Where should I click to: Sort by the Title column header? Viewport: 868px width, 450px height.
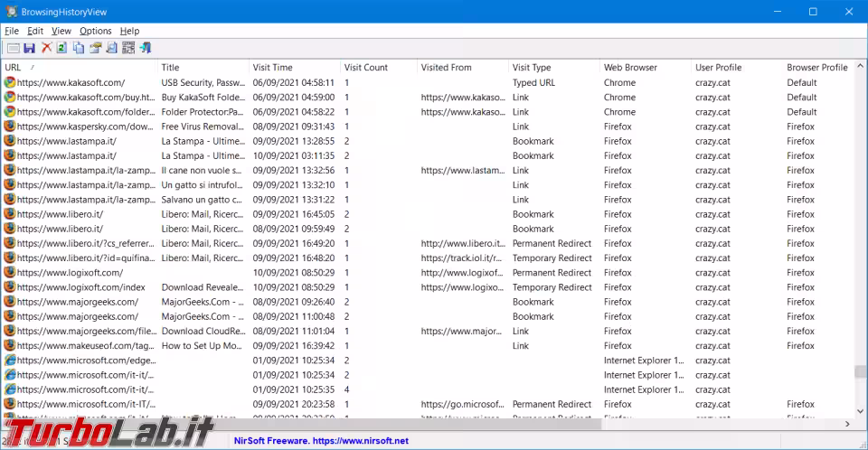(203, 68)
